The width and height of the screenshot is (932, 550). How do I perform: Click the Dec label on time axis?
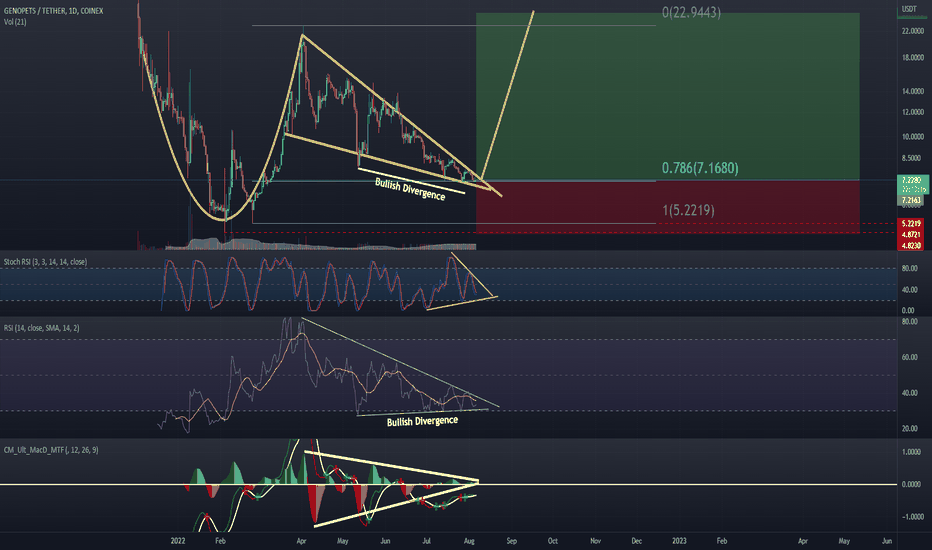[x=637, y=540]
